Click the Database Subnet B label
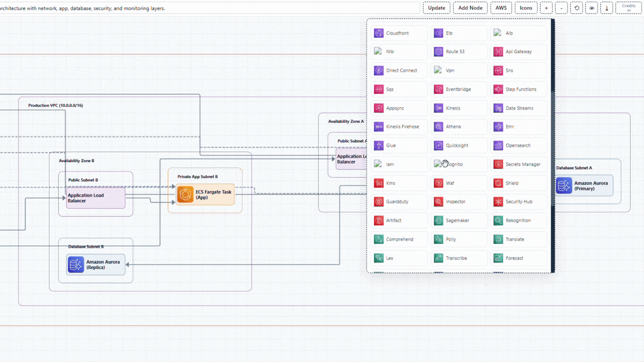 pyautogui.click(x=86, y=247)
